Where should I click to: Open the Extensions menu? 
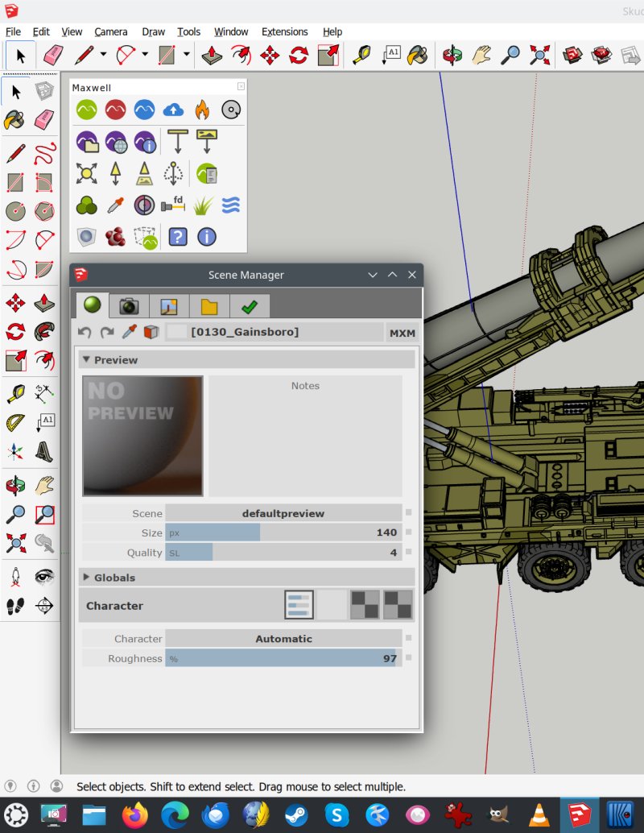[284, 32]
